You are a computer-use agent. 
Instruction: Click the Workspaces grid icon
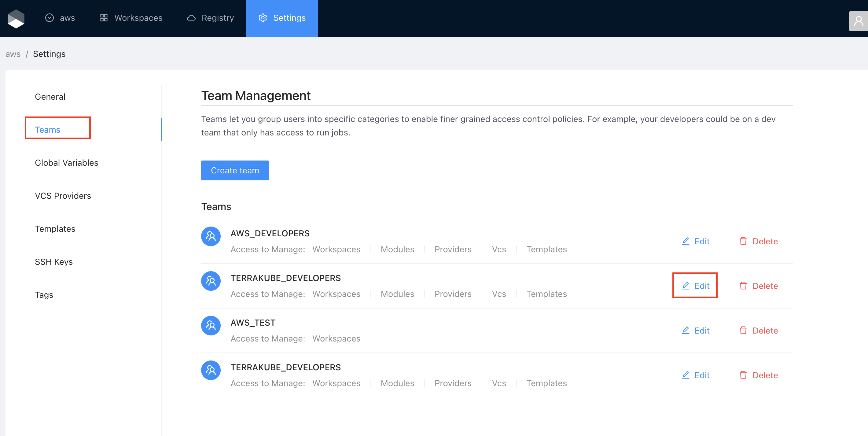104,18
